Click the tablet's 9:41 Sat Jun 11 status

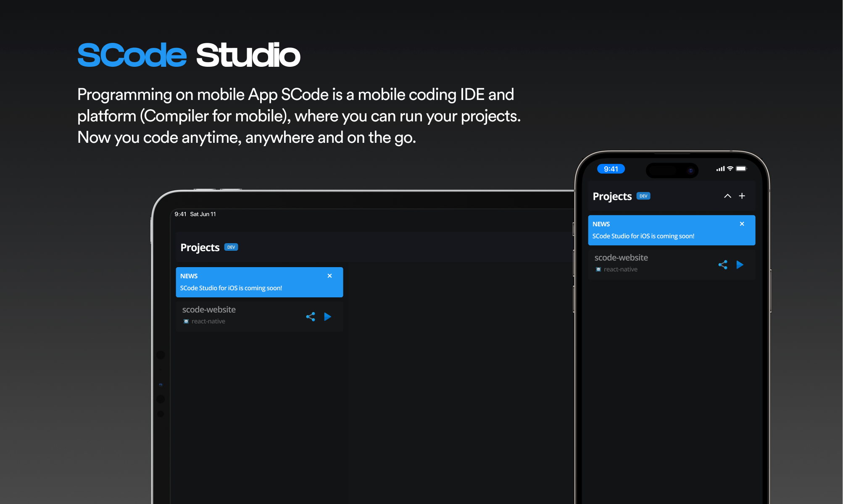(195, 214)
